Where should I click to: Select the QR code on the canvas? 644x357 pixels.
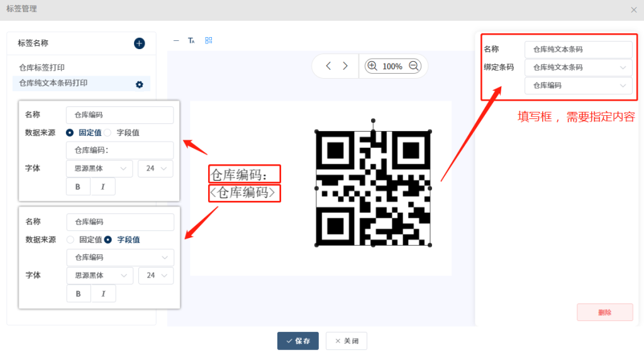(x=373, y=188)
